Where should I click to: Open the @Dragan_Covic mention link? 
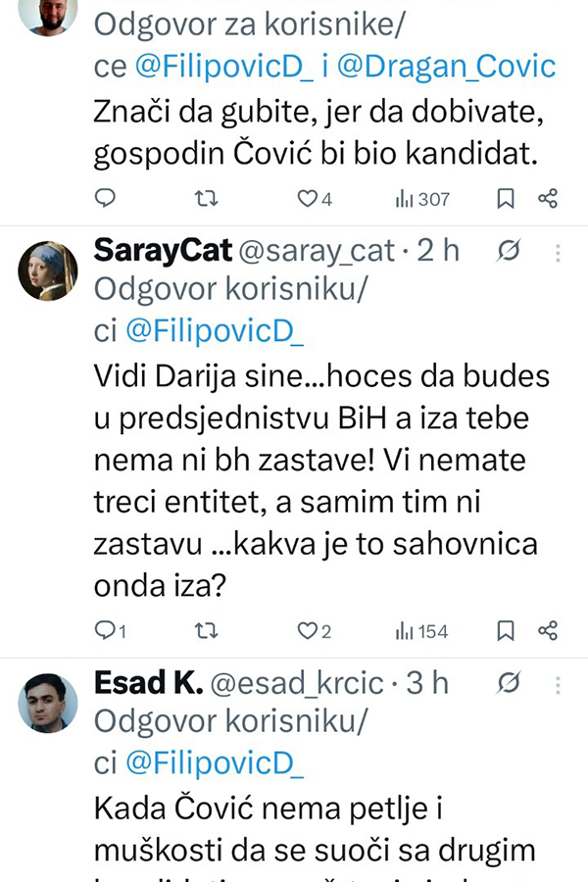tap(448, 67)
